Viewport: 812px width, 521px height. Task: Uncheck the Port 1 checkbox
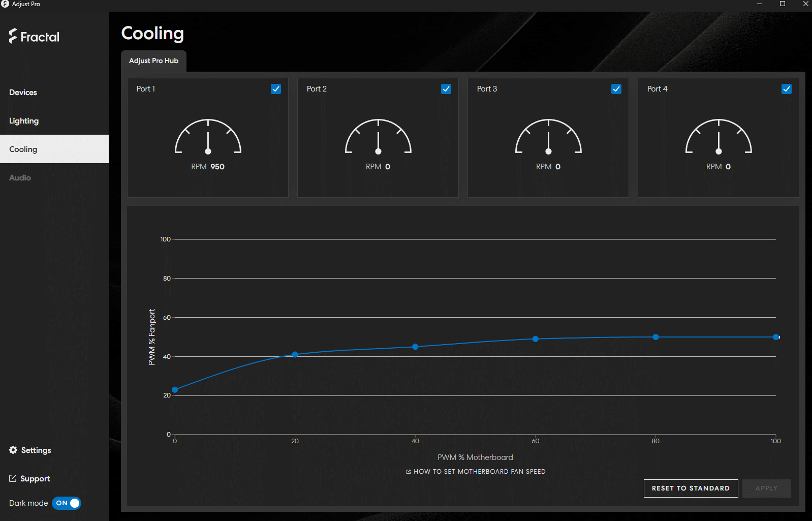coord(276,89)
